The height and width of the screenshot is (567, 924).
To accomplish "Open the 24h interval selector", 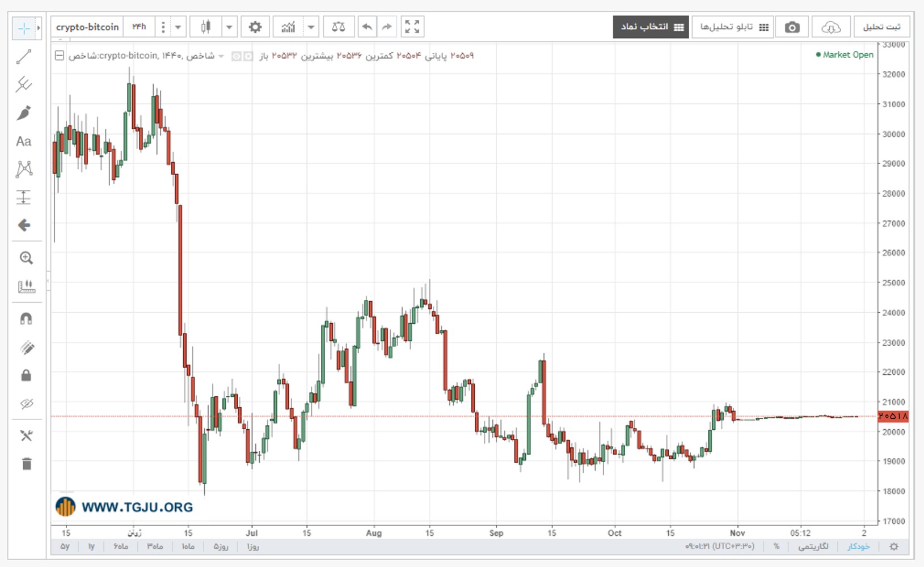I will click(x=139, y=27).
